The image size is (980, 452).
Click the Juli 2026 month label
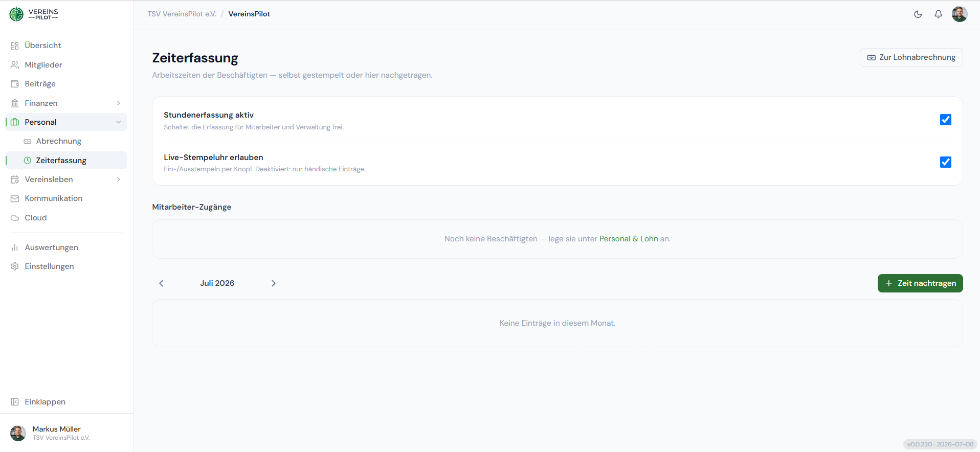[x=217, y=283]
